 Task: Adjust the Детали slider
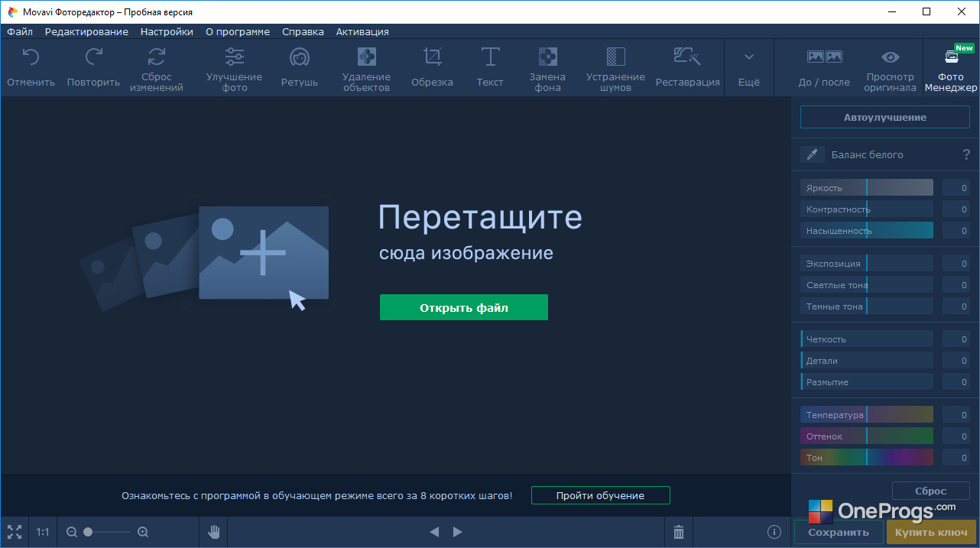(x=867, y=361)
